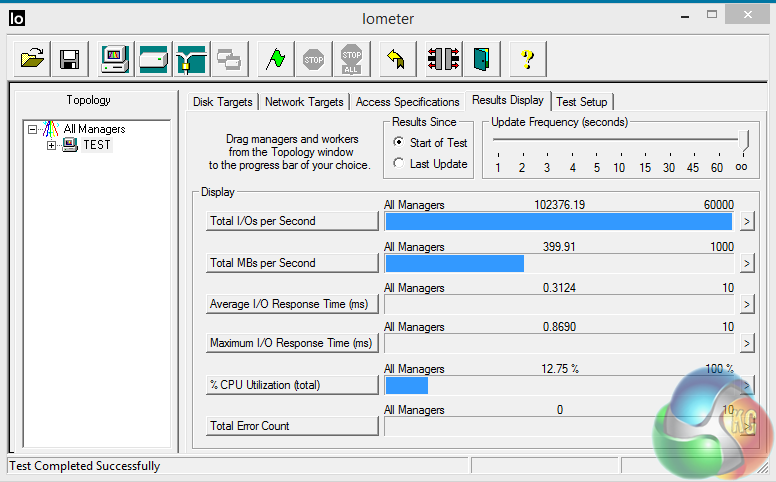Select Last Update radio option
This screenshot has height=482, width=776.
coord(399,163)
